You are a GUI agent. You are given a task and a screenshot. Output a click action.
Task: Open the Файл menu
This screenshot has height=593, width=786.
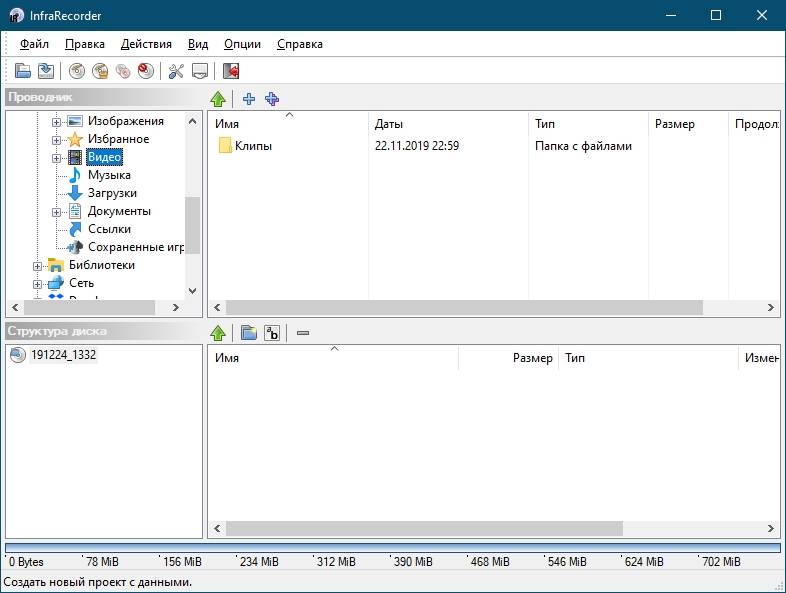pyautogui.click(x=34, y=44)
